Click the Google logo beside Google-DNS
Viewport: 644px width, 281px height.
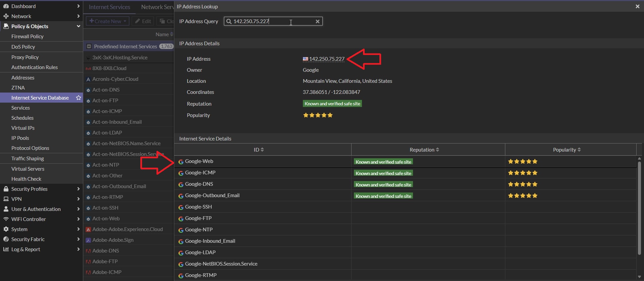[x=181, y=184]
